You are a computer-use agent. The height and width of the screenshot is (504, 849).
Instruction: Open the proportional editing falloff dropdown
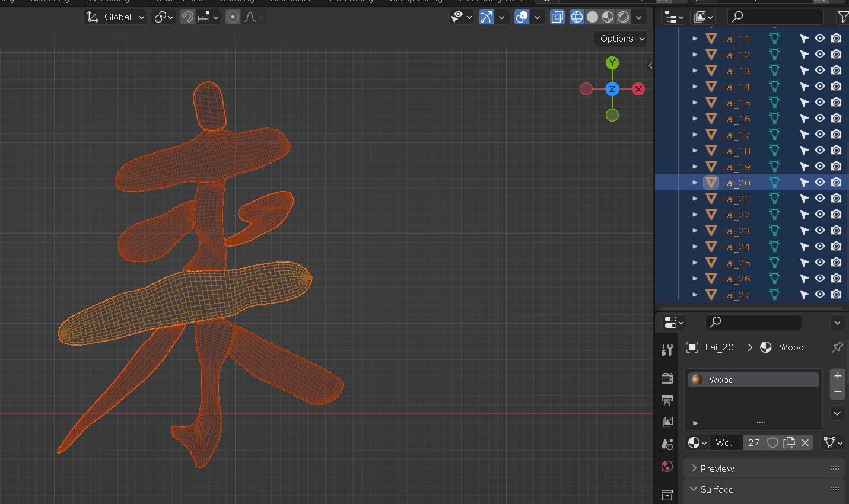253,17
